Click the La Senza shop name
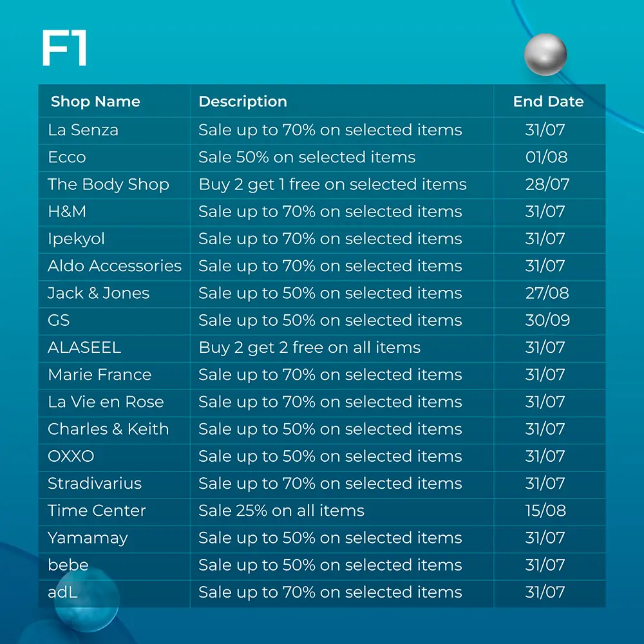644x644 pixels. (x=83, y=130)
